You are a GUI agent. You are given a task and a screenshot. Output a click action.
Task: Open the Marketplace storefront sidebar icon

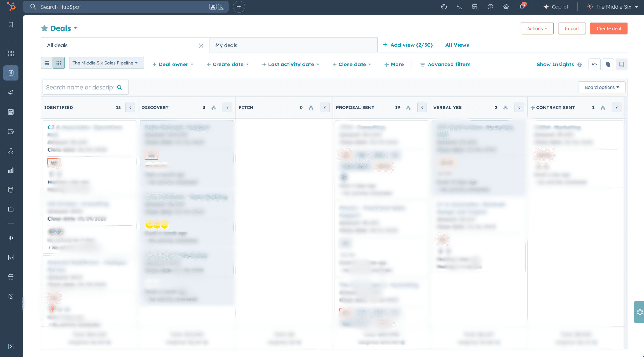(x=11, y=277)
